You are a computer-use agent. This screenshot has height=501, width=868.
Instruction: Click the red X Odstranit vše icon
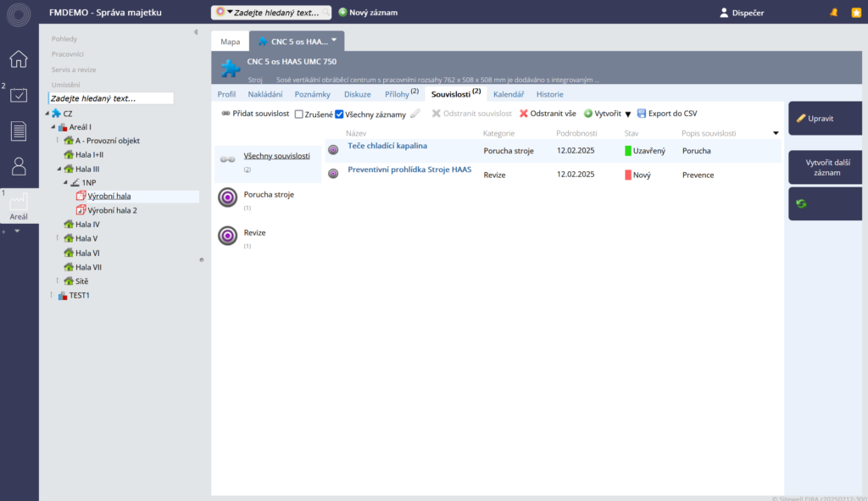(524, 114)
